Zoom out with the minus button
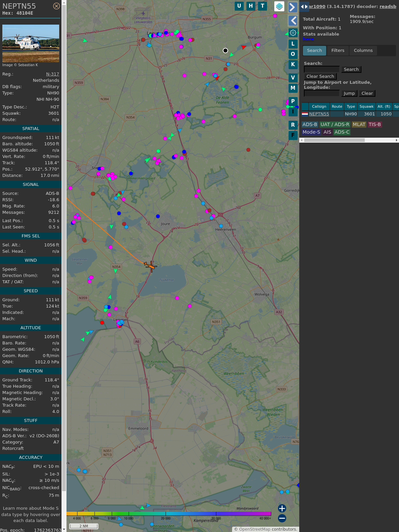This screenshot has height=532, width=399. (282, 518)
